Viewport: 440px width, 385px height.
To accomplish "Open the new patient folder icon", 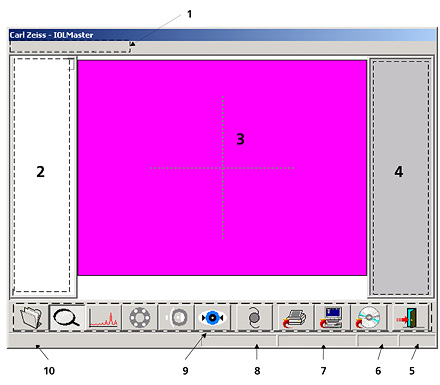I will pyautogui.click(x=31, y=318).
